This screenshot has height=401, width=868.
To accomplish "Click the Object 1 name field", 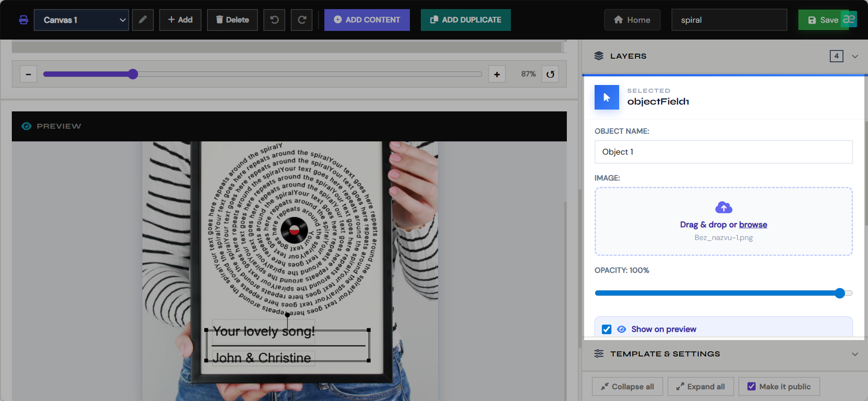I will [x=723, y=152].
